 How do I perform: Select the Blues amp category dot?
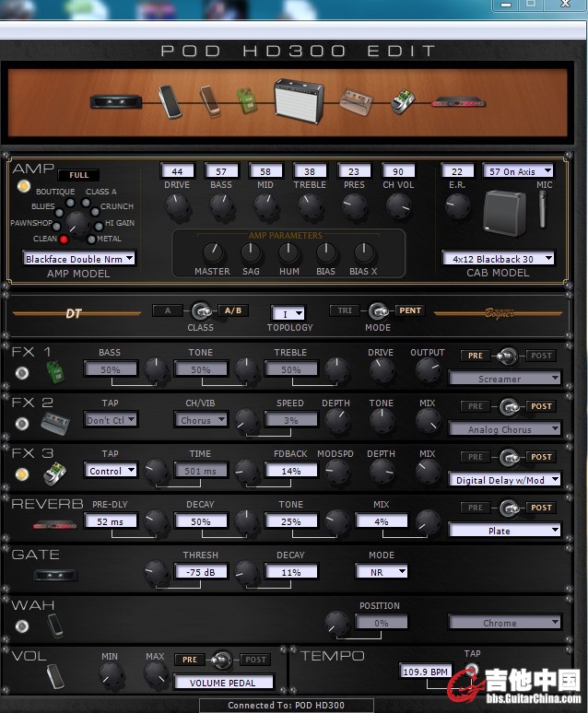coord(59,213)
